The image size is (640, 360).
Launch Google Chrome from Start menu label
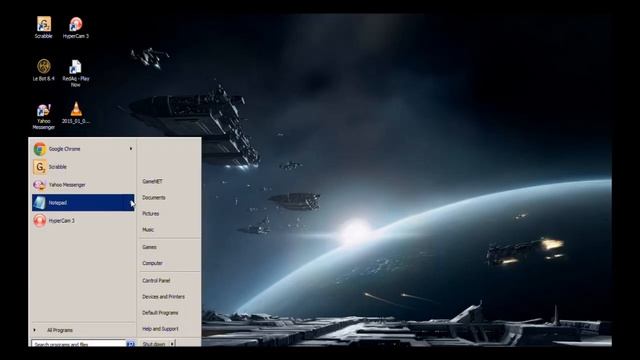64,149
